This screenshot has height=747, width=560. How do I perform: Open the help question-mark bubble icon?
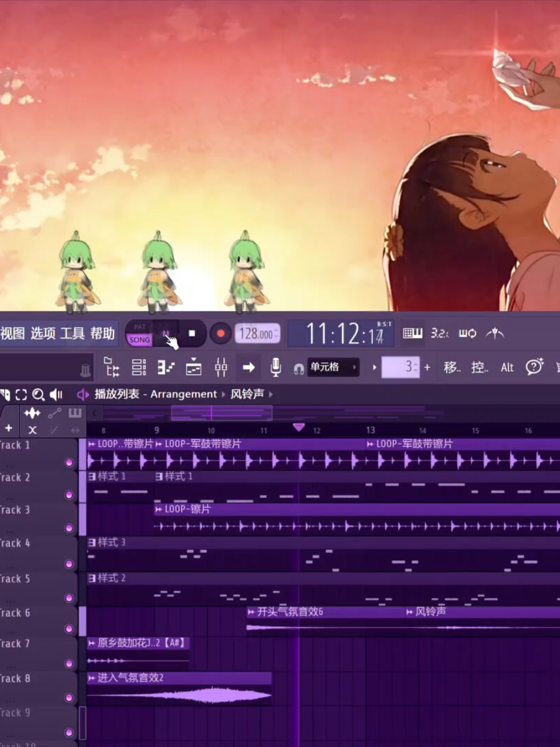click(534, 367)
